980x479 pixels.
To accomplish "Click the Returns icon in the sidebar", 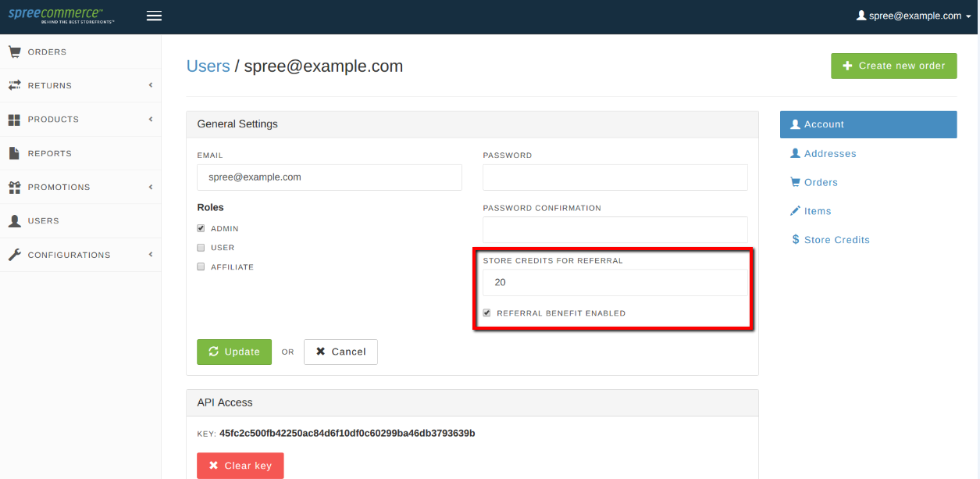I will tap(14, 85).
